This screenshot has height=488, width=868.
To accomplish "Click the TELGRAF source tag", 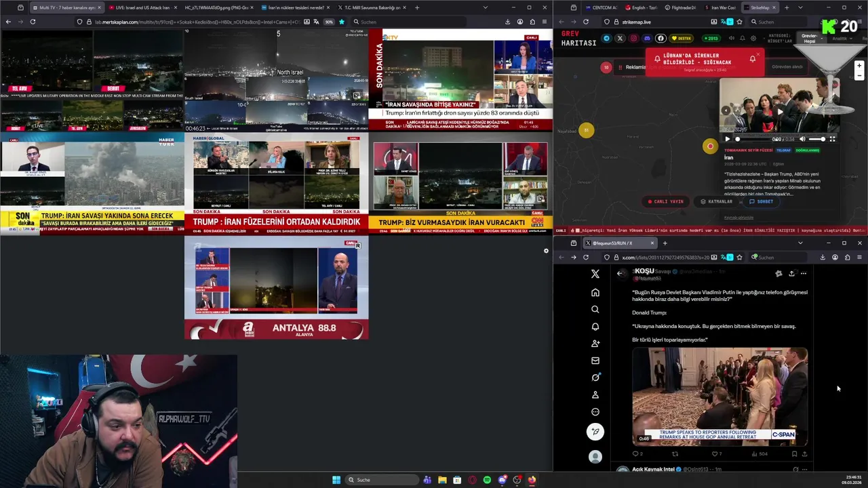I will [x=783, y=150].
